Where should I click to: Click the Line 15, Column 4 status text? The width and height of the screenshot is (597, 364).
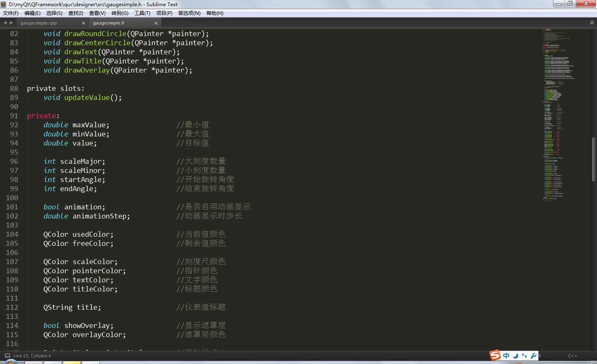point(32,356)
